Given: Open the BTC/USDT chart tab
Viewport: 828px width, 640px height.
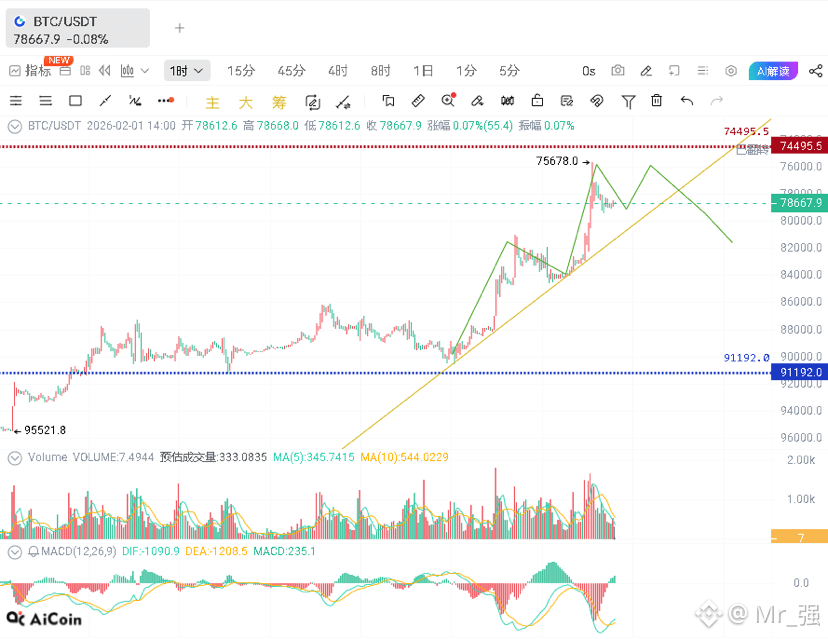Looking at the screenshot, I should pos(78,29).
